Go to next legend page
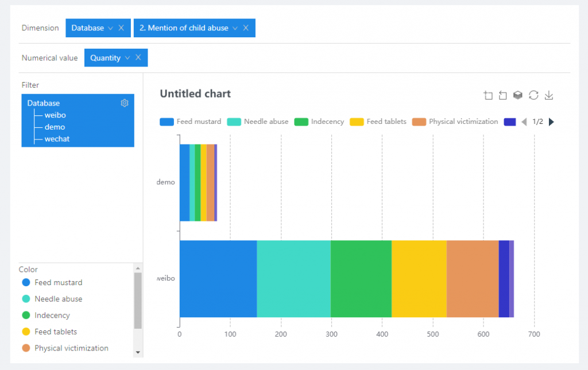 (x=552, y=122)
